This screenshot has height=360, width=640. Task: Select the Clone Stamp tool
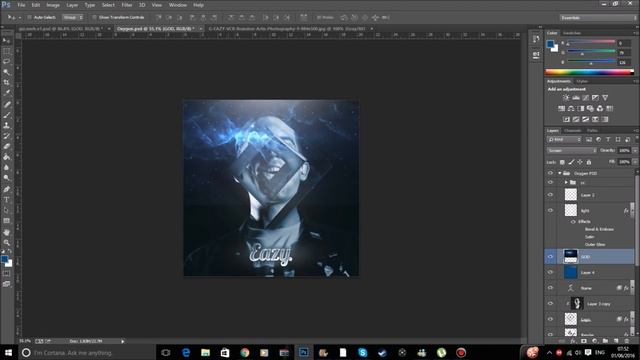click(x=6, y=125)
